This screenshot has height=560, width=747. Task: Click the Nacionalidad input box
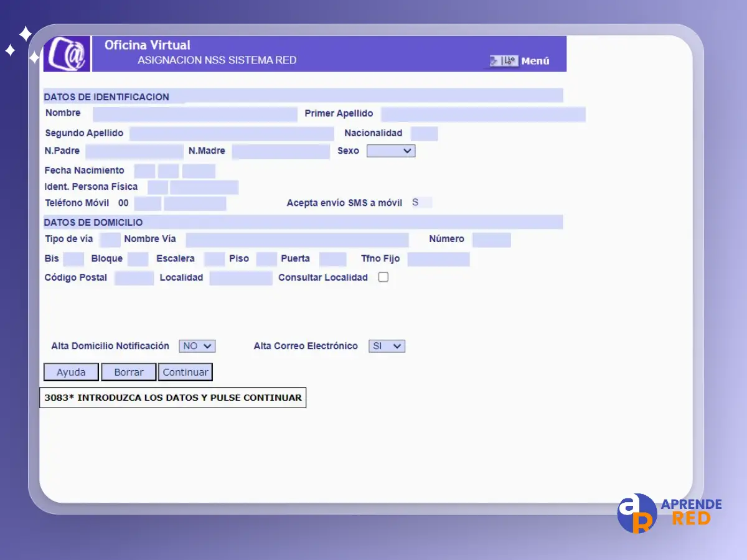(x=424, y=134)
